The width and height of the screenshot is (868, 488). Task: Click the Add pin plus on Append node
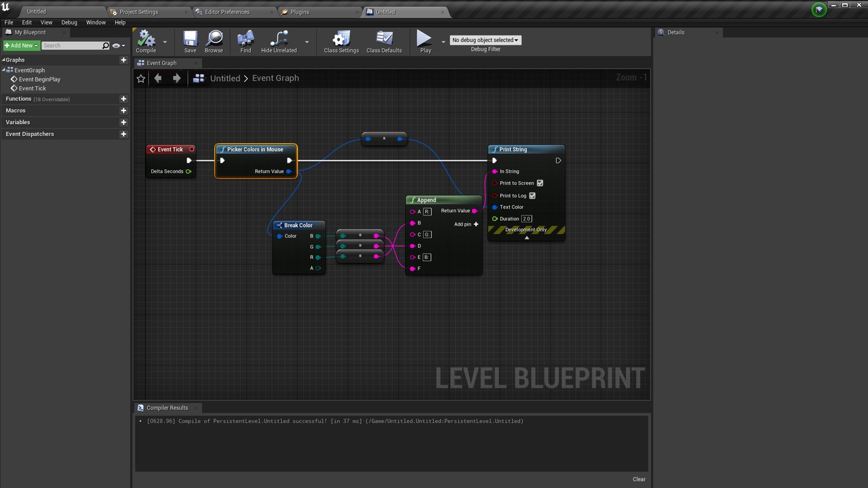476,224
